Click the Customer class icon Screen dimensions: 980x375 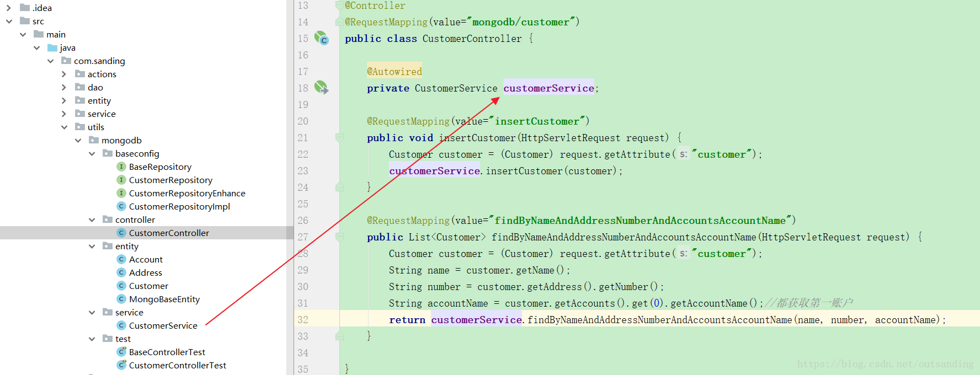coord(121,286)
